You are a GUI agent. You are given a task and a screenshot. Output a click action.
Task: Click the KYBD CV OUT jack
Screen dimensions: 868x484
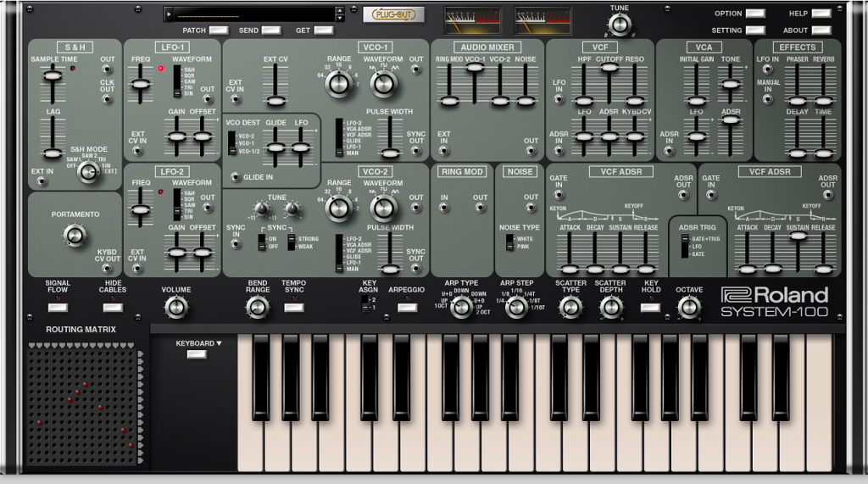[x=107, y=269]
